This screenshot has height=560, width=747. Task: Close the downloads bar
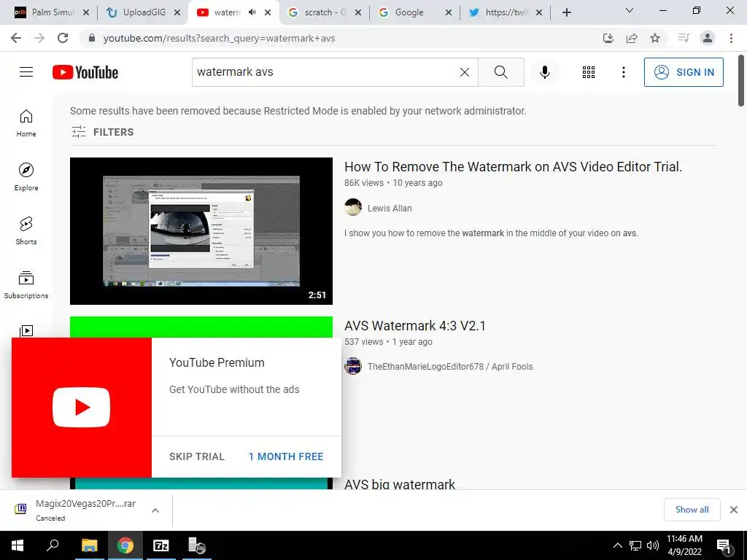point(734,510)
